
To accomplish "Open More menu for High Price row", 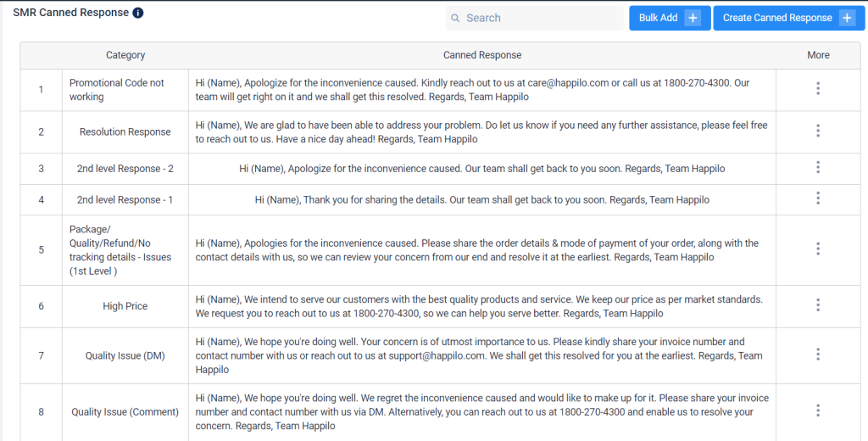I will (818, 304).
